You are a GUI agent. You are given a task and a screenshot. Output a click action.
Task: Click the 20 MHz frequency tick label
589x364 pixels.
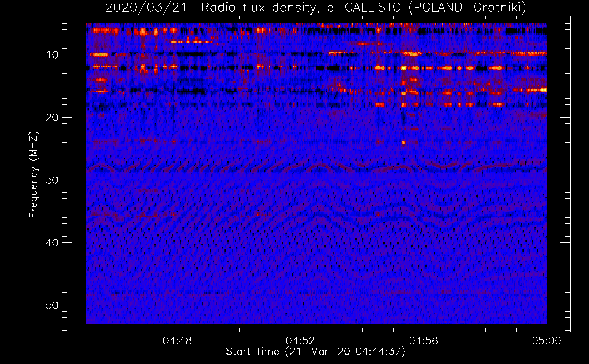coord(52,118)
